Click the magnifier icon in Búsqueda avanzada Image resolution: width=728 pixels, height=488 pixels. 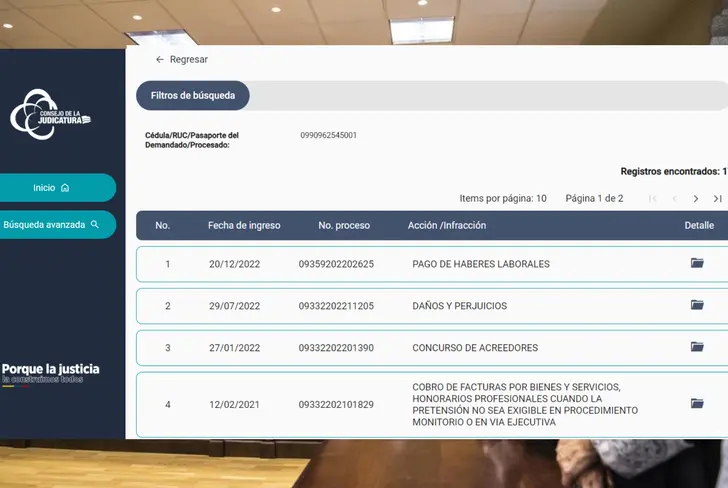click(95, 224)
